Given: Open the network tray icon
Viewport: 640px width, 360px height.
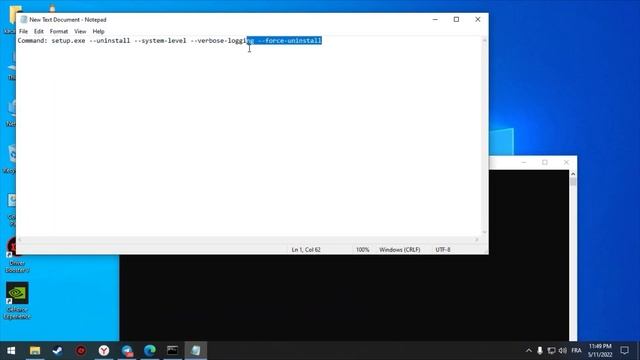Looking at the screenshot, I should pos(551,351).
